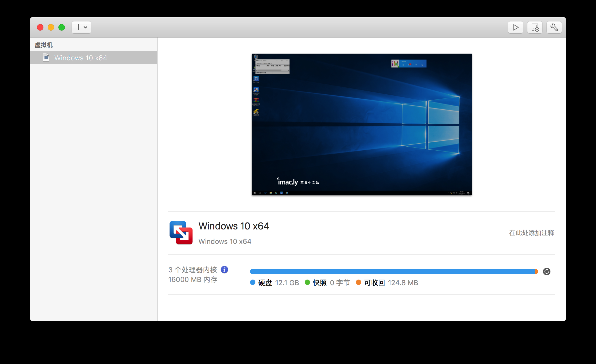Click the disk usage bar

(x=394, y=272)
